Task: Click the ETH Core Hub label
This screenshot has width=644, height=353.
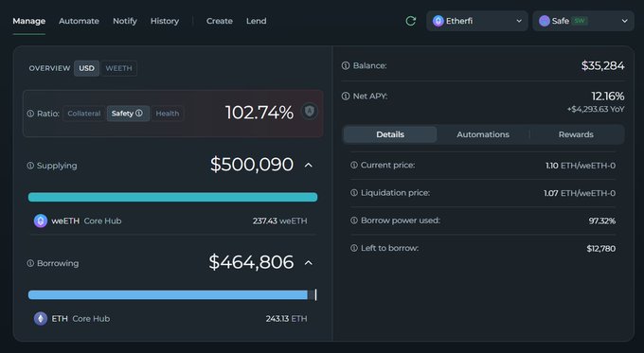Action: [x=80, y=319]
